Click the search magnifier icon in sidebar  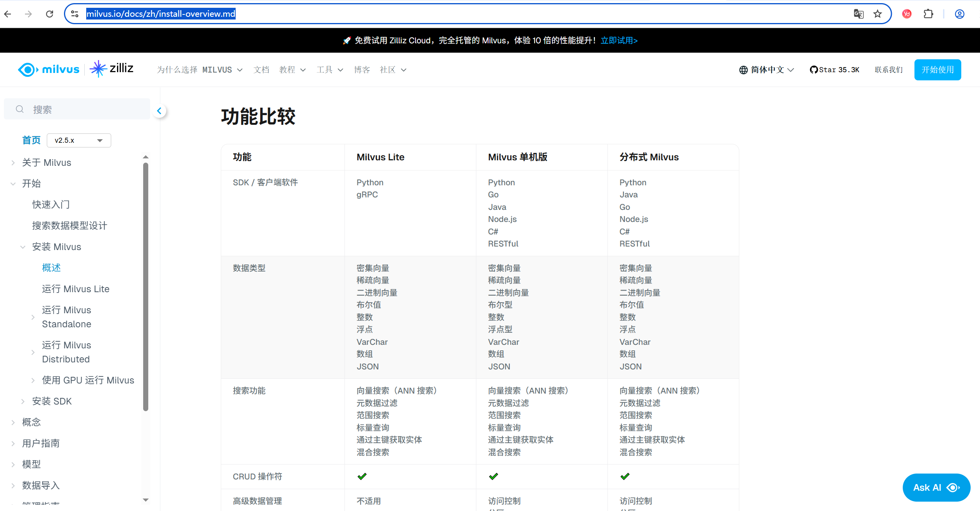pyautogui.click(x=20, y=109)
